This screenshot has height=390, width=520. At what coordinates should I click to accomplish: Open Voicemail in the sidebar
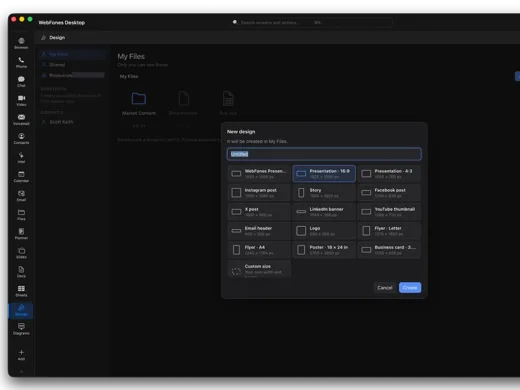(x=21, y=119)
